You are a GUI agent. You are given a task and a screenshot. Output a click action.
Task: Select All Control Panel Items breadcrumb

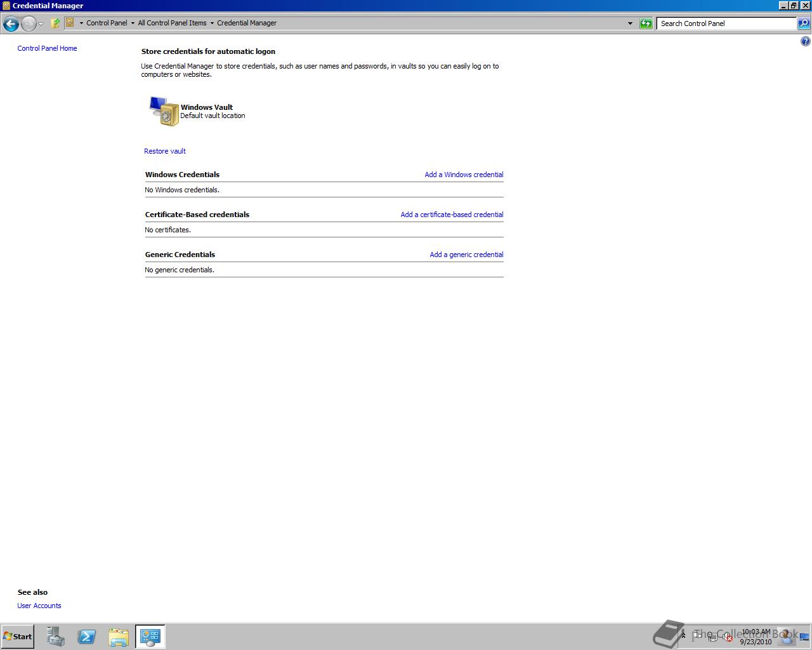pyautogui.click(x=172, y=23)
